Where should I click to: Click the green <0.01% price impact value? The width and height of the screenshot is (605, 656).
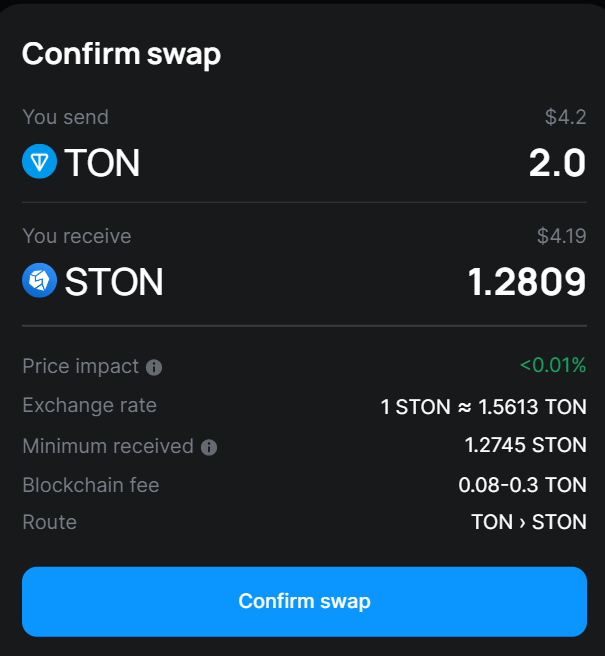click(x=553, y=365)
